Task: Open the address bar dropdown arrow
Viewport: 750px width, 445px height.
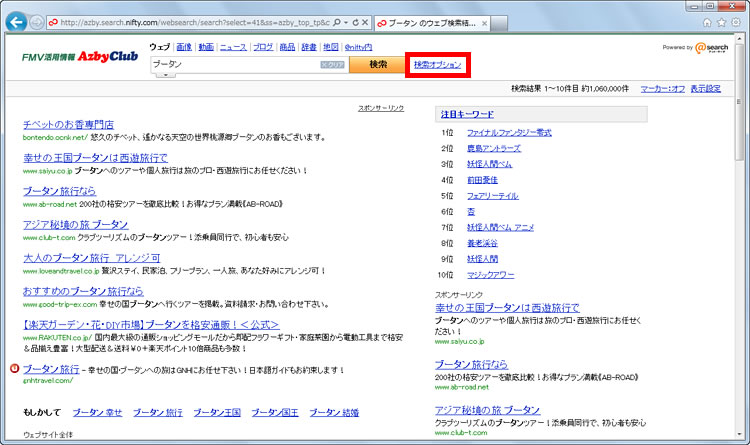Action: point(346,22)
